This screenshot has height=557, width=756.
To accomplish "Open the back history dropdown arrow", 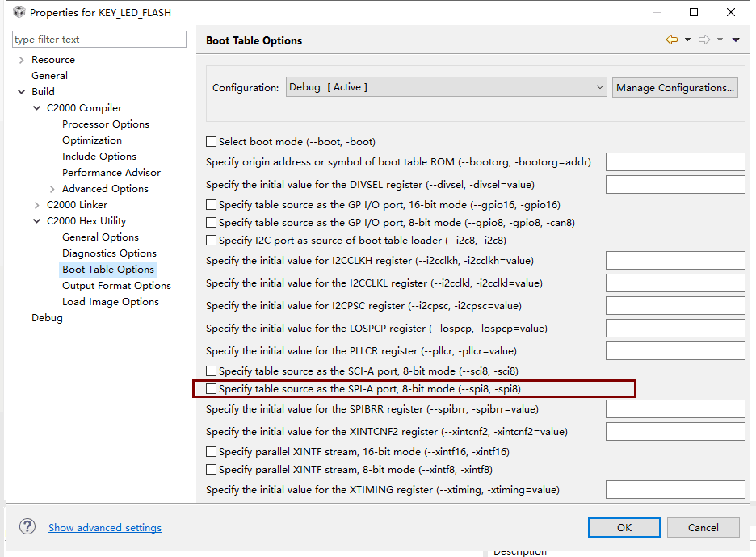I will (x=687, y=40).
